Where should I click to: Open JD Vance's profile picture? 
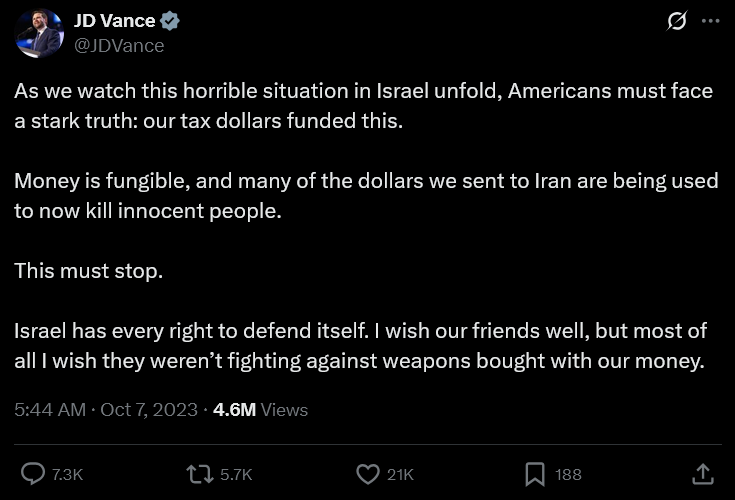(x=40, y=33)
